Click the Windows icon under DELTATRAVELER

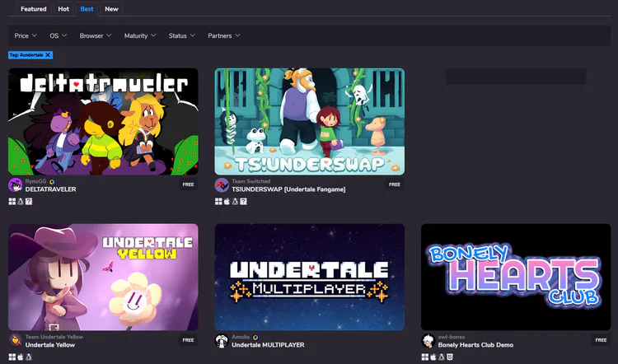tap(12, 202)
